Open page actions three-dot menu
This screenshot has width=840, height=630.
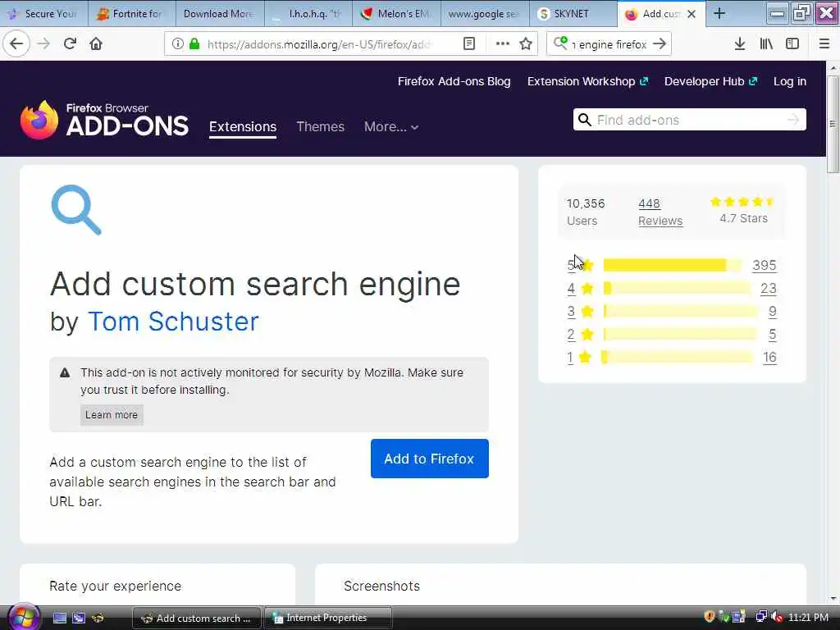[x=502, y=44]
